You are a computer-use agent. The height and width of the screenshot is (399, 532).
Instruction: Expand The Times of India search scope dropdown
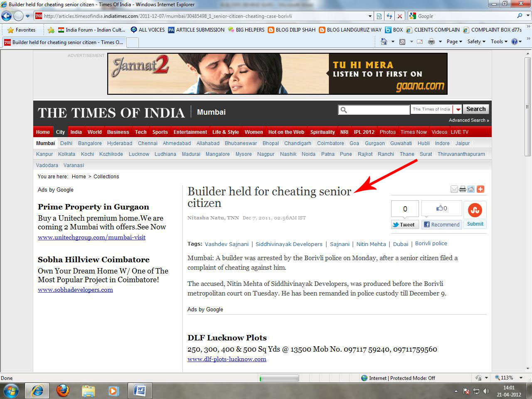click(x=458, y=109)
